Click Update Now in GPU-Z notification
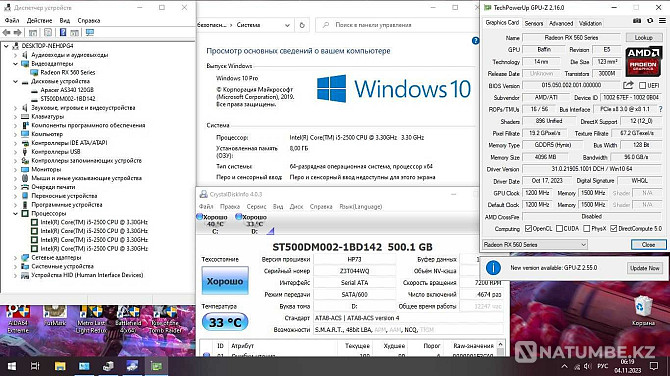670x376 pixels. [x=644, y=268]
